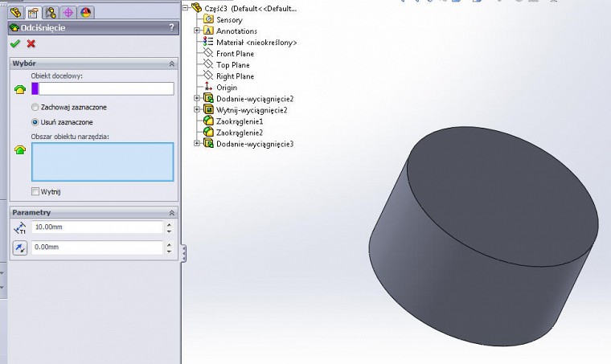This screenshot has width=611, height=364.
Task: Click the Dodanie-wyciągnięcie3 extrude icon
Action: (208, 143)
